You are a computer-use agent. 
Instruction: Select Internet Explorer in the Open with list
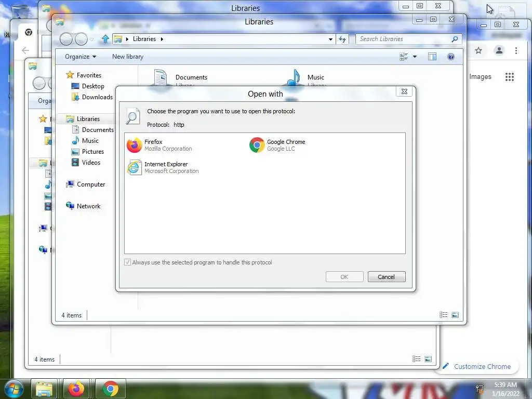pos(163,167)
